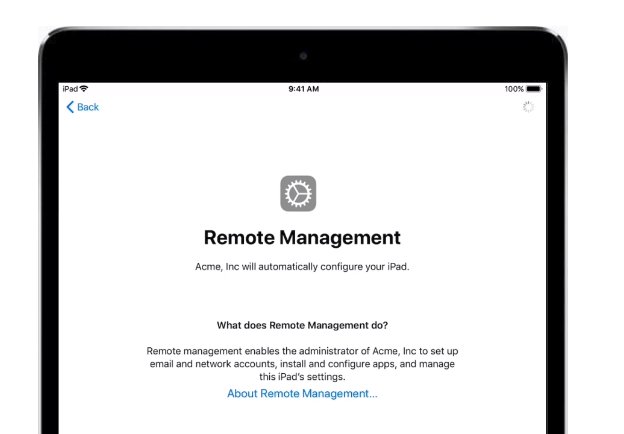Viewport: 624px width, 434px height.
Task: Tap the 9:41 AM clock
Action: pos(303,89)
